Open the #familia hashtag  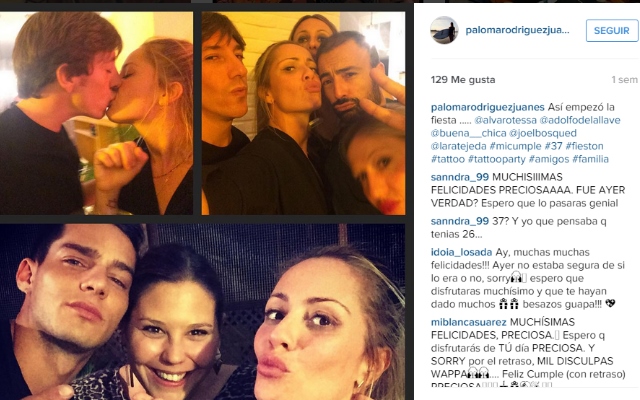(x=590, y=159)
